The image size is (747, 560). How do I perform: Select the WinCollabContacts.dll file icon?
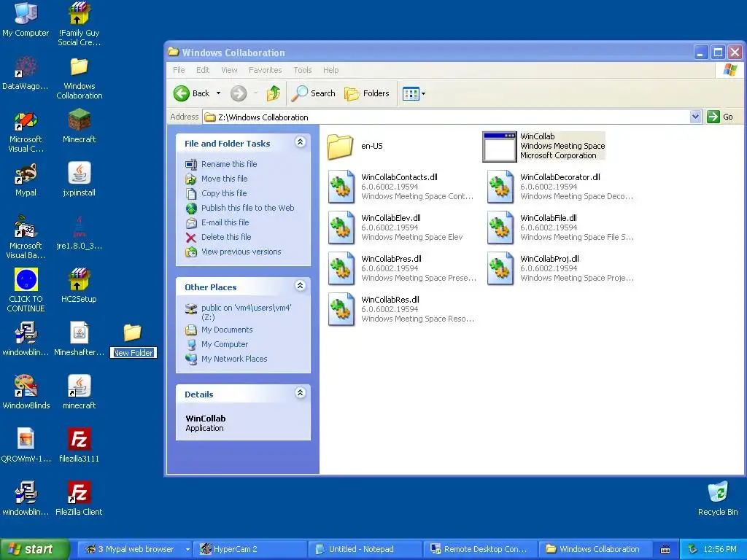(341, 187)
